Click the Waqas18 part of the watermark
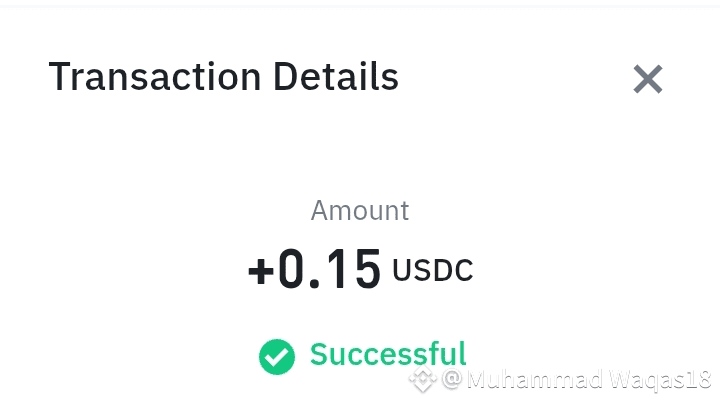720x404 pixels. pyautogui.click(x=658, y=380)
